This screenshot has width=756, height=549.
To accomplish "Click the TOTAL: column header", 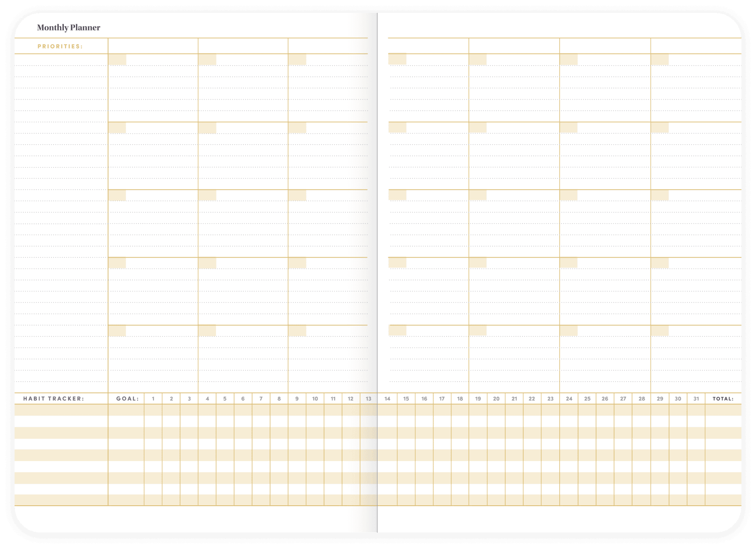I will [723, 398].
